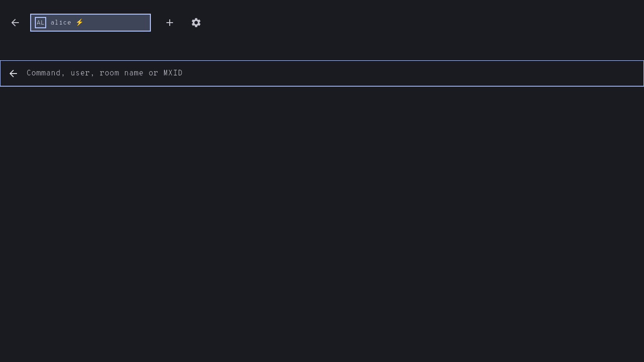
Task: Click the AL avatar badge
Action: [x=41, y=23]
